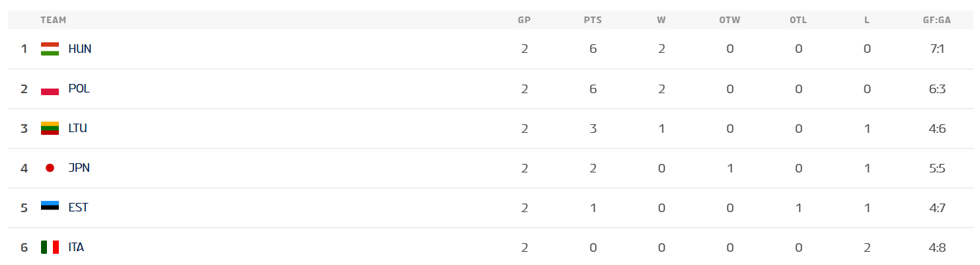Click the OTW column header
The image size is (980, 265).
pyautogui.click(x=730, y=20)
